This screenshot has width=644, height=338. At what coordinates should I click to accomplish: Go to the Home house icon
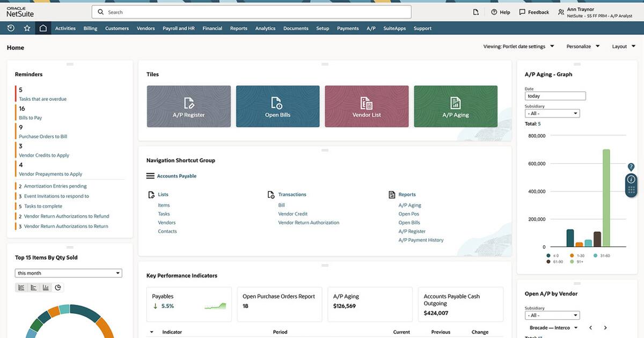pyautogui.click(x=43, y=28)
